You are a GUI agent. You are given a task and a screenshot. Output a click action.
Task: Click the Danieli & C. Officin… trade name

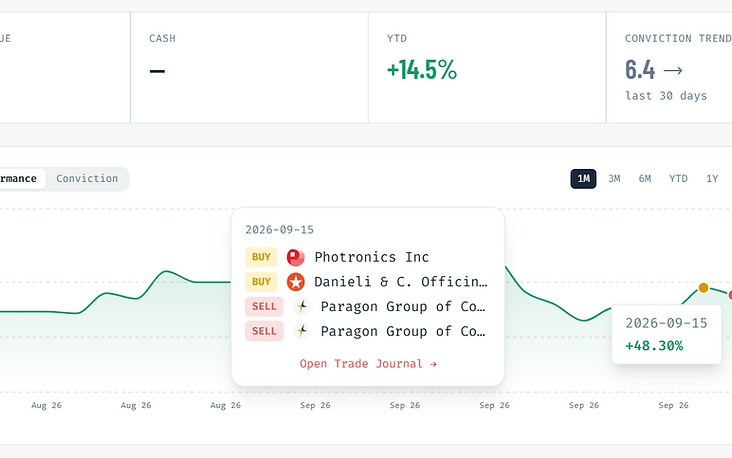[401, 282]
